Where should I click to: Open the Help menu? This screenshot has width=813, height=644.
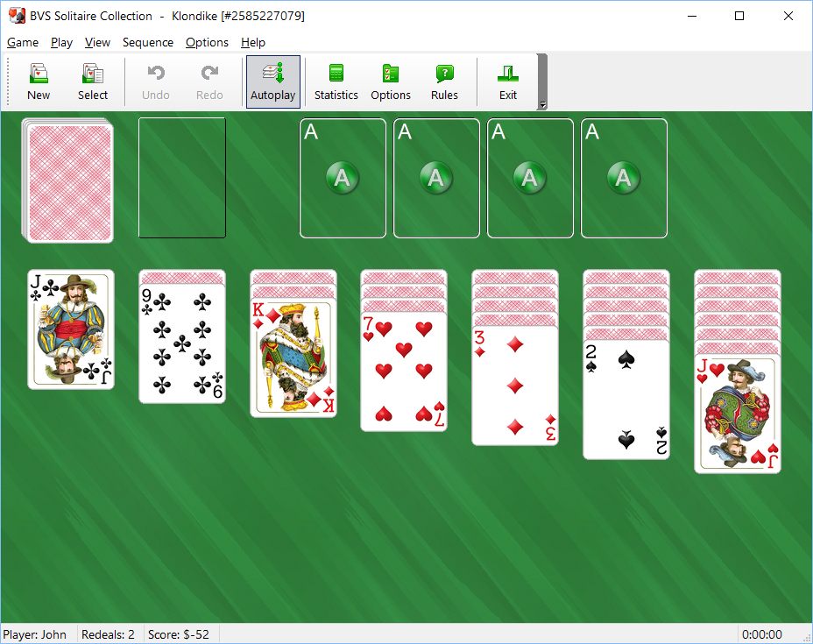coord(252,42)
